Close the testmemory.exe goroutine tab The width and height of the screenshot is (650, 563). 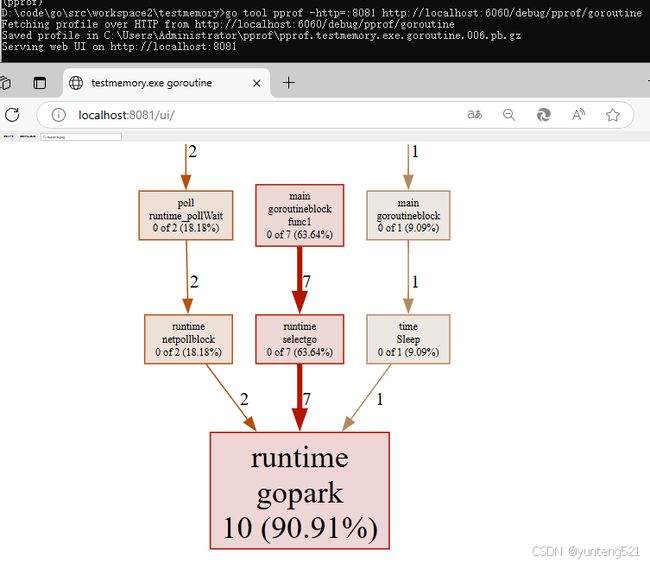point(257,83)
